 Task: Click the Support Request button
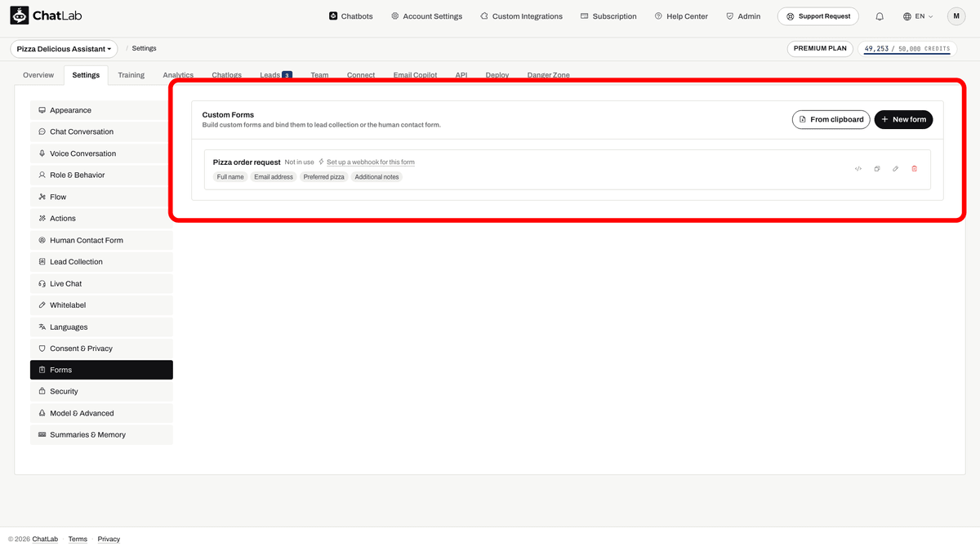click(x=818, y=16)
